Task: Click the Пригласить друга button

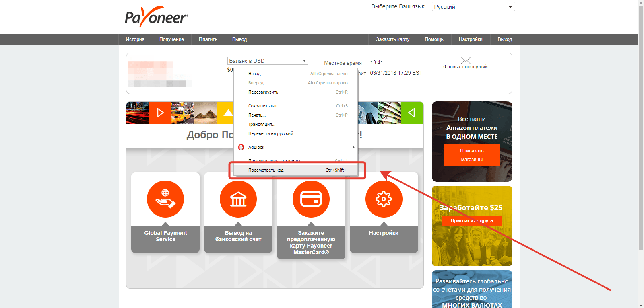Action: tap(472, 221)
